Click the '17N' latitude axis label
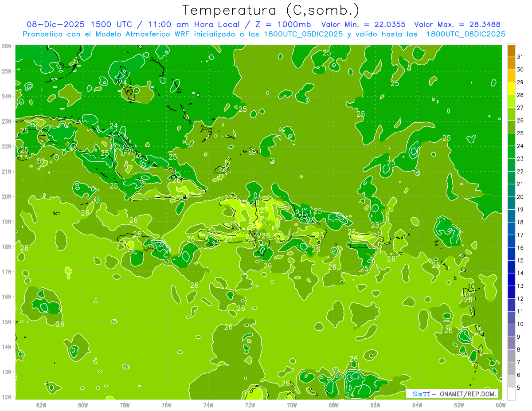The width and height of the screenshot is (532, 411). pos(7,271)
